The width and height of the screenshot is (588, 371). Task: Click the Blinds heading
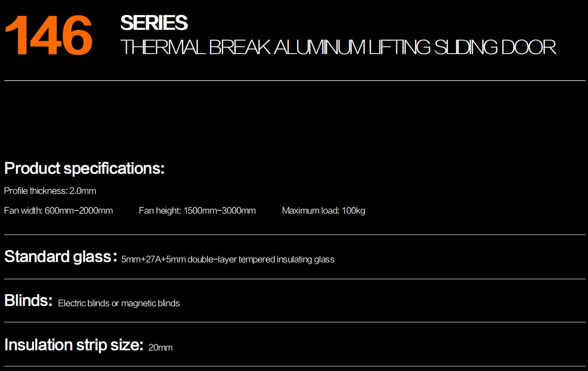click(x=29, y=300)
